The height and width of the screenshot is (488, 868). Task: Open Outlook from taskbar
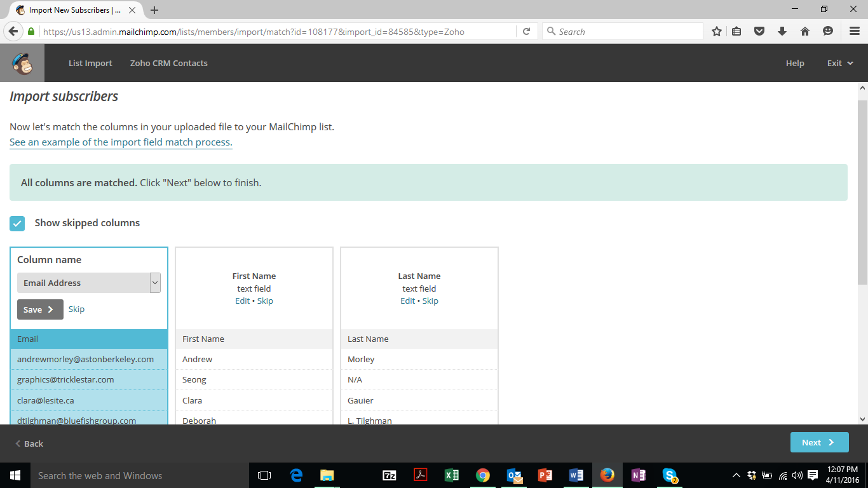tap(514, 475)
